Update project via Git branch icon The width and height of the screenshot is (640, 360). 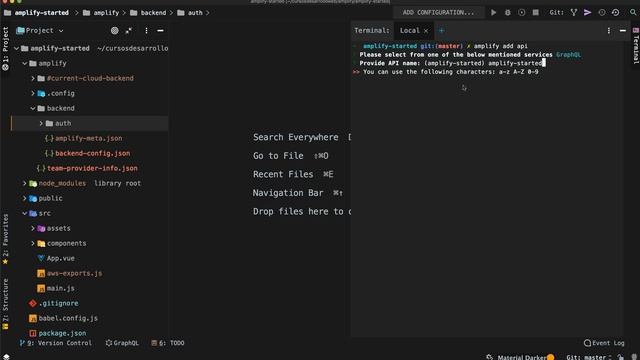[574, 13]
